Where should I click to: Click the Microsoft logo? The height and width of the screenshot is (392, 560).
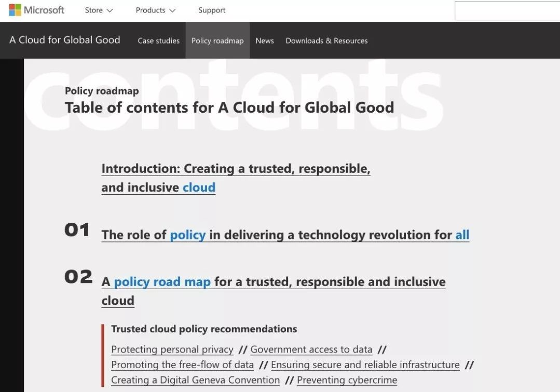[x=36, y=10]
